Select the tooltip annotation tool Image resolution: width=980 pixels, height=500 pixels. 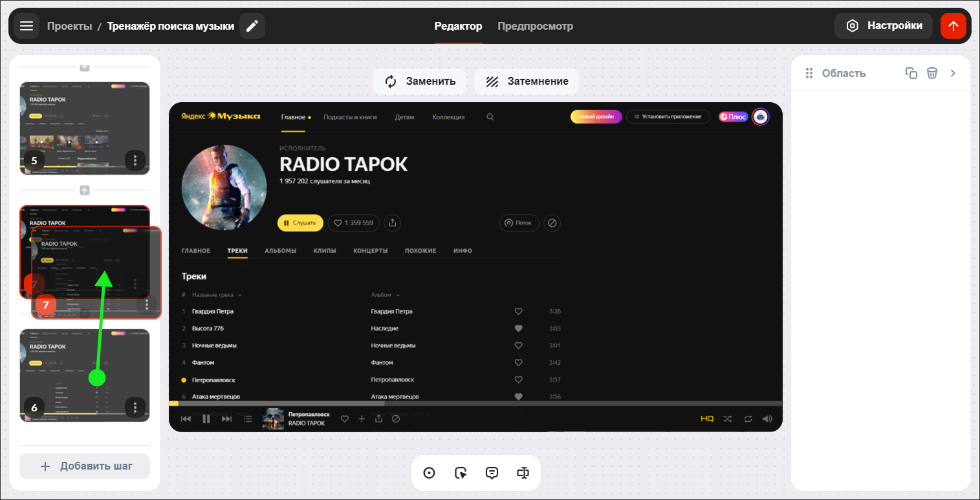[492, 473]
